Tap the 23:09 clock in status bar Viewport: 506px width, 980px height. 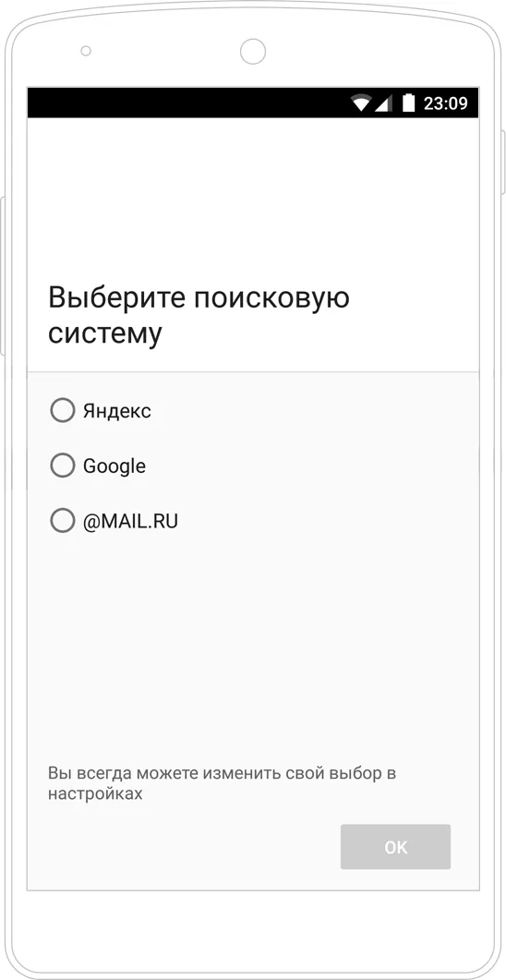(x=445, y=103)
